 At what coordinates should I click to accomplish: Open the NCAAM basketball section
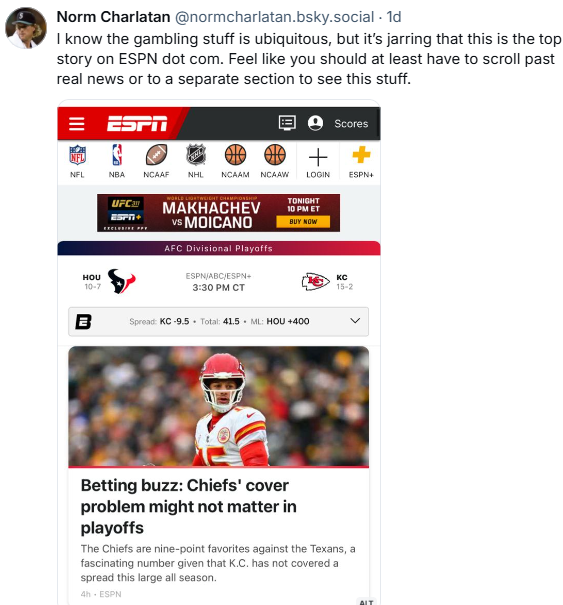coord(235,161)
